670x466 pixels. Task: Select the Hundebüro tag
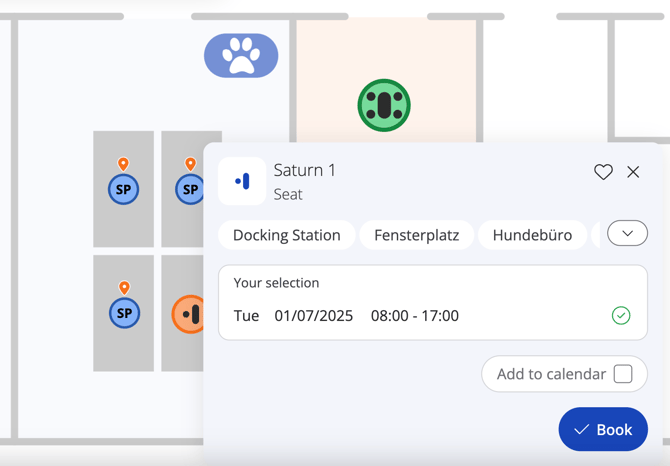[532, 235]
